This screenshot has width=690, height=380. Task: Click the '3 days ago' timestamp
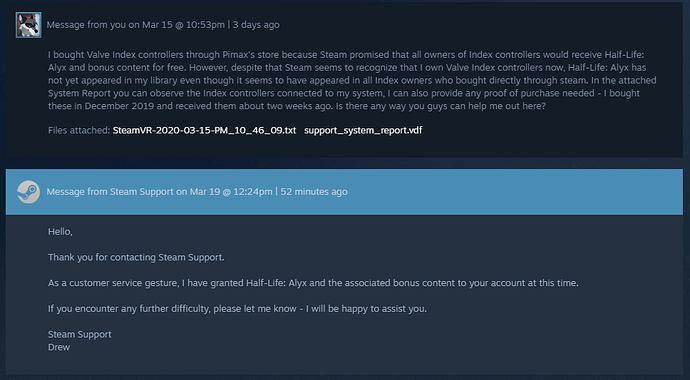click(x=256, y=25)
